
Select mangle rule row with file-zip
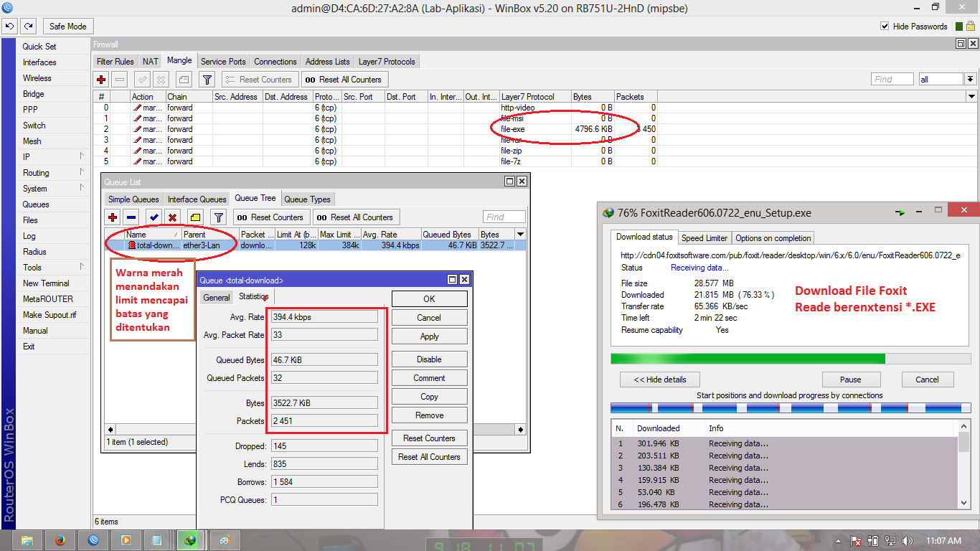[x=377, y=151]
